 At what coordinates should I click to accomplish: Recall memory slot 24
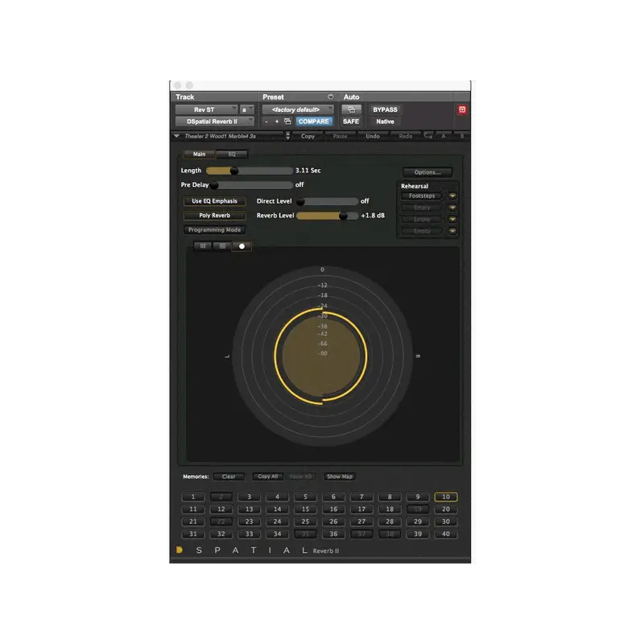coord(277,522)
